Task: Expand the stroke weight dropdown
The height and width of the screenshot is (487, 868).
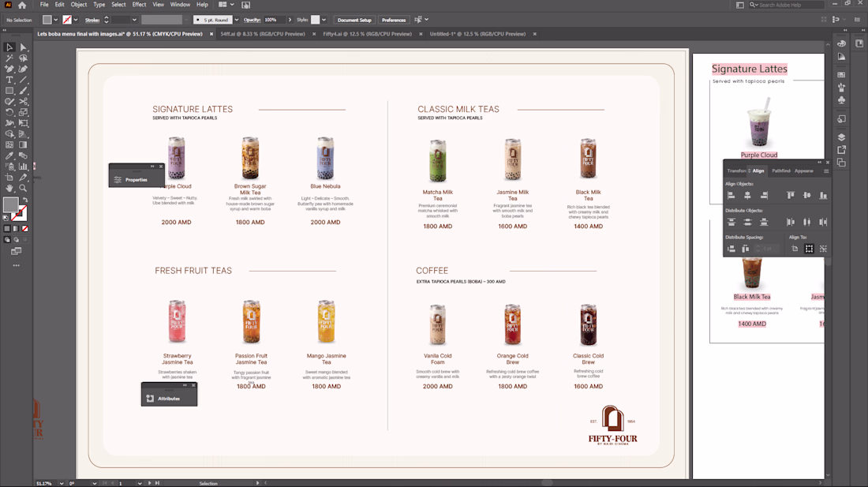Action: 134,20
